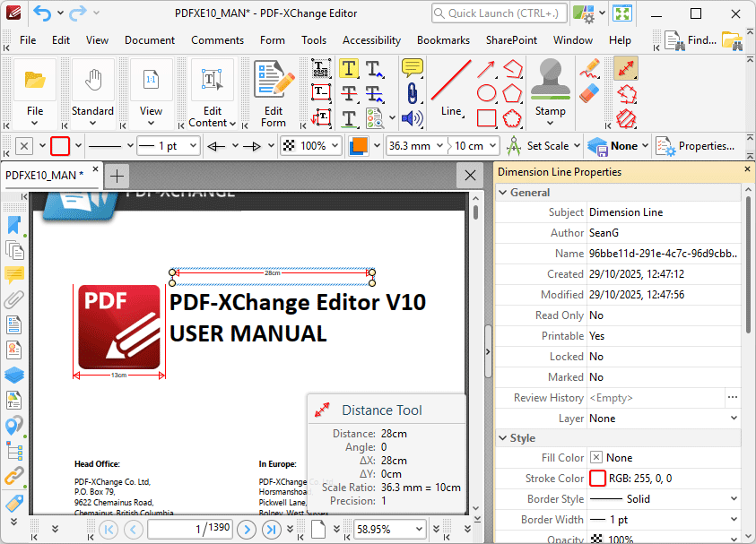The width and height of the screenshot is (756, 544).
Task: Click the page number input field
Action: pos(190,529)
